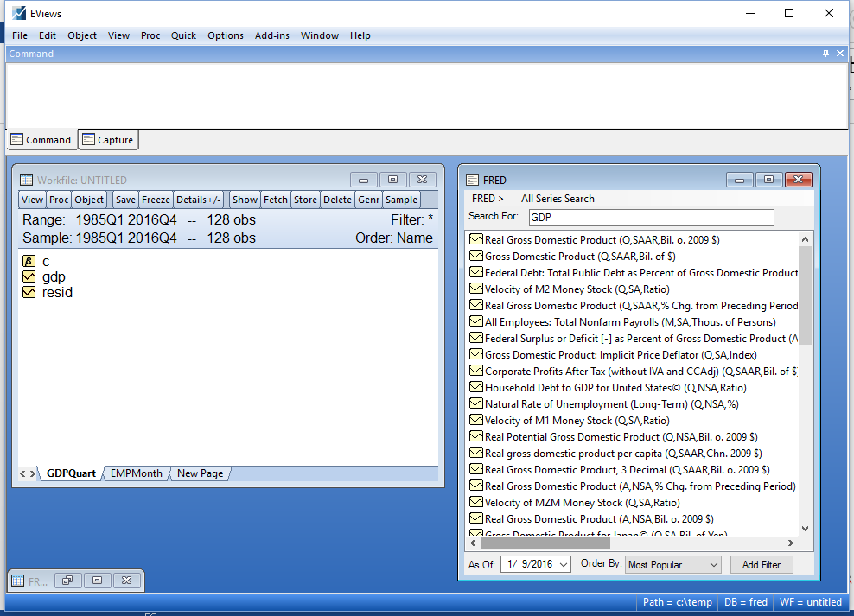Click the Velocity of M2 Money Stock icon
This screenshot has width=854, height=616.
pyautogui.click(x=475, y=289)
